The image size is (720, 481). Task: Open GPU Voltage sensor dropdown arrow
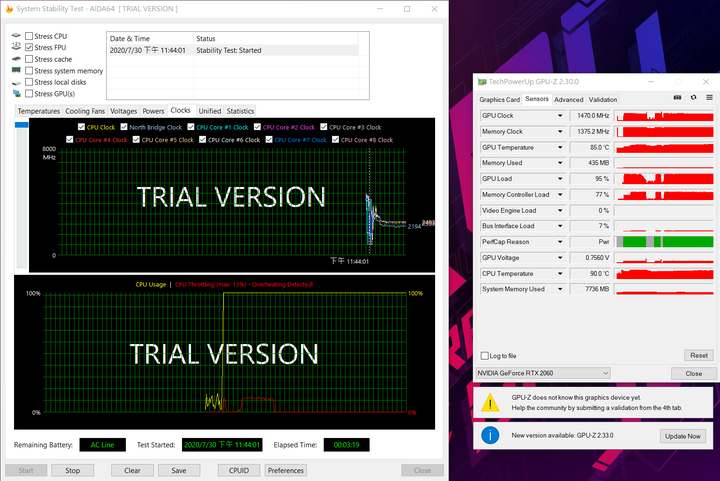tap(560, 258)
